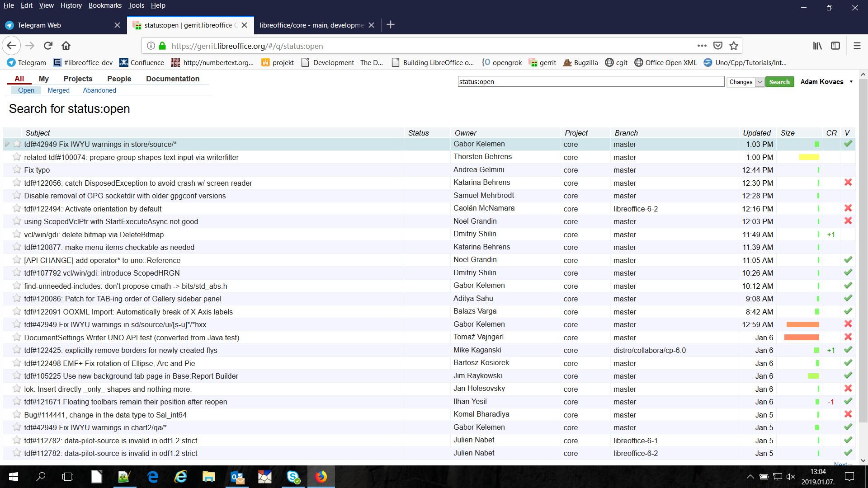Click the browser Forward arrow

coord(30,46)
